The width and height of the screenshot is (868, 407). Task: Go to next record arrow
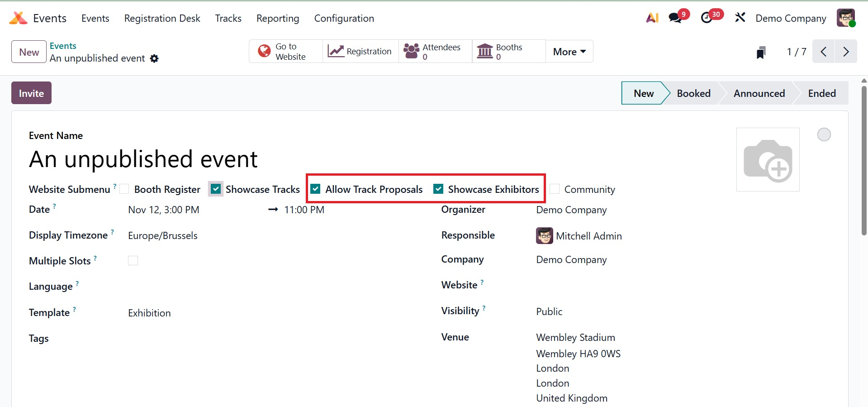point(845,52)
